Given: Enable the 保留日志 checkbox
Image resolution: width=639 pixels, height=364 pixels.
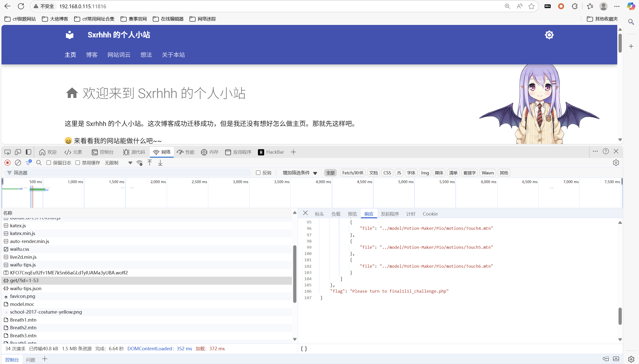Looking at the screenshot, I should 49,163.
